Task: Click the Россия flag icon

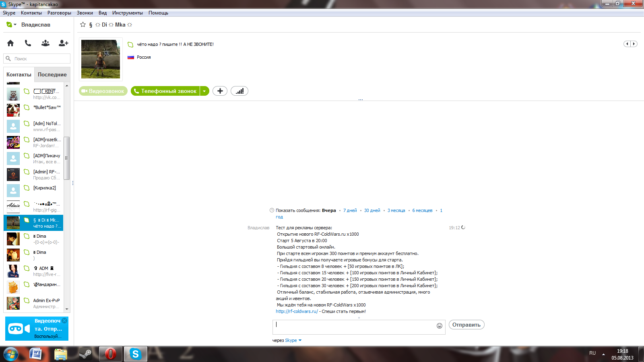Action: [131, 57]
